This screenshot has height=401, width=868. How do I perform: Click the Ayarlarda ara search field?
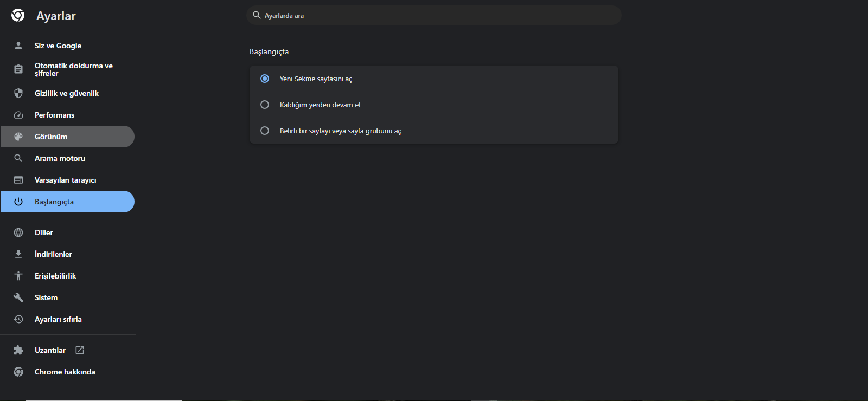pyautogui.click(x=434, y=16)
